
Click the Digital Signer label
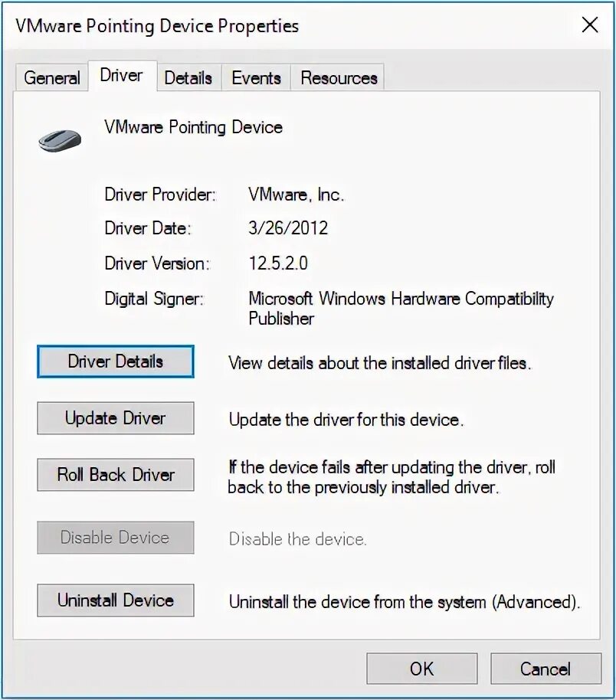(154, 299)
